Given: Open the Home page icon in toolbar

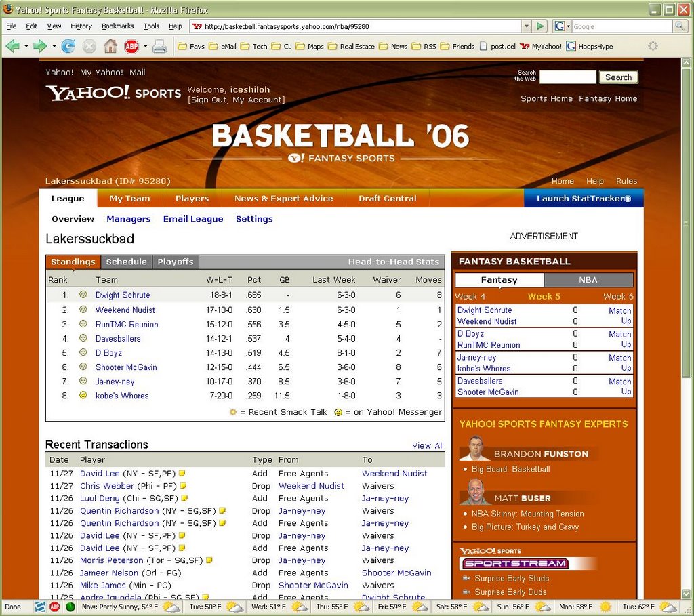Looking at the screenshot, I should [x=110, y=46].
